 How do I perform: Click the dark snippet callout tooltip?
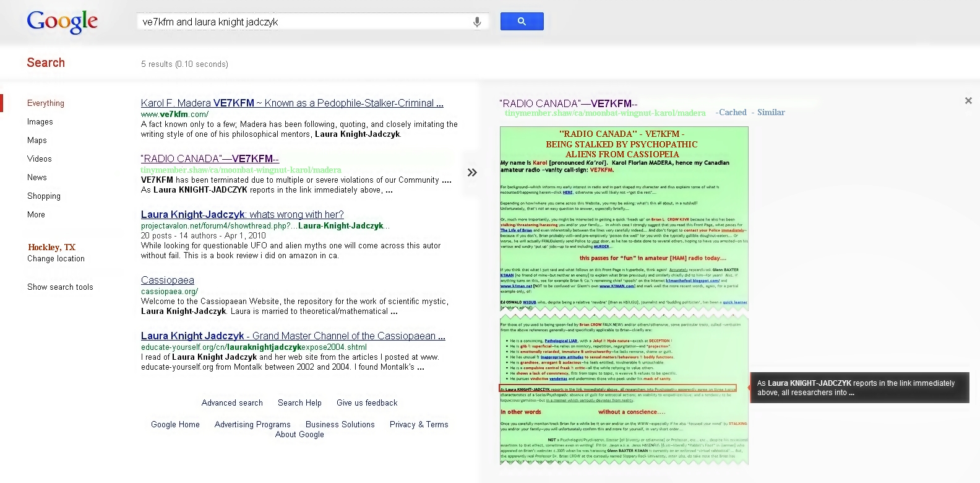click(859, 388)
